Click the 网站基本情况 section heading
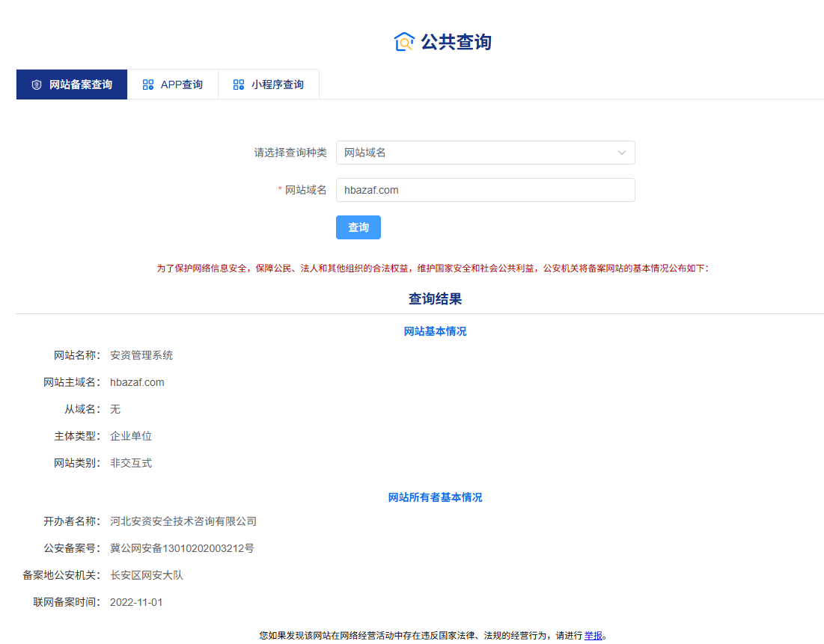Image resolution: width=824 pixels, height=644 pixels. tap(435, 331)
